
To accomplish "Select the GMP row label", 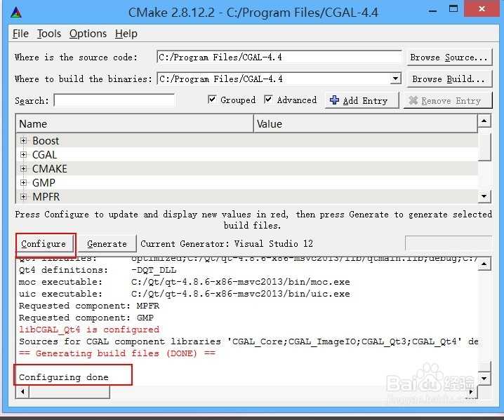I will 44,183.
